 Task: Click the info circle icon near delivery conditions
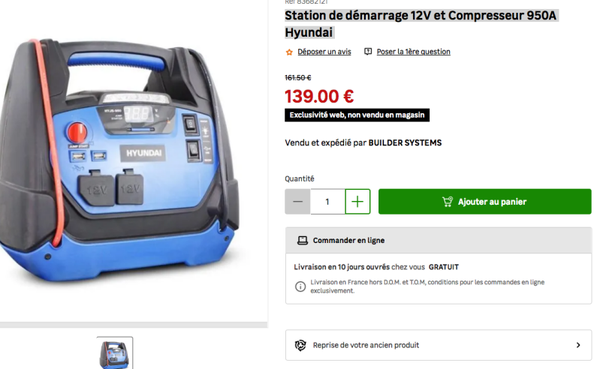[x=300, y=286]
